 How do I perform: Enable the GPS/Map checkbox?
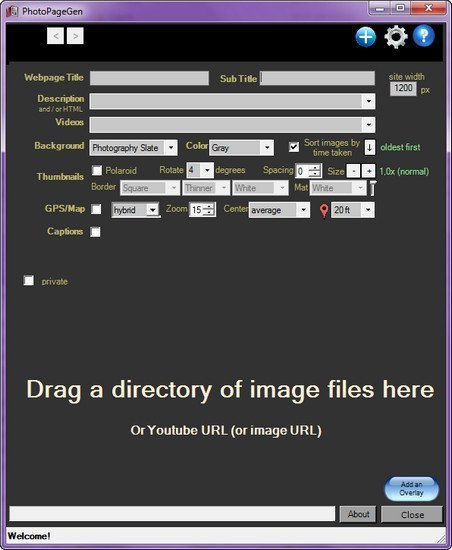96,209
